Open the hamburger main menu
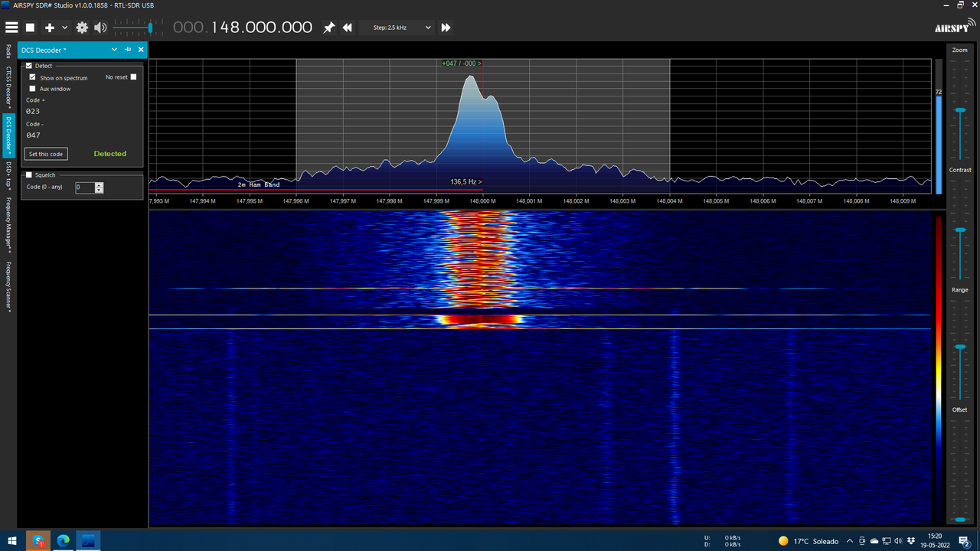The image size is (980, 551). click(x=11, y=28)
